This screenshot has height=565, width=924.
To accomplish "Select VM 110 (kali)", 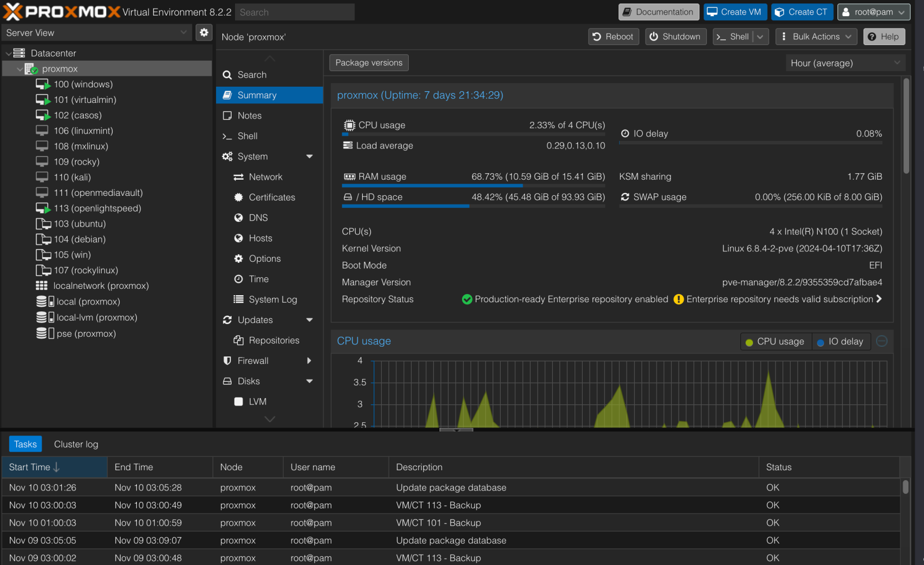I will (x=72, y=177).
